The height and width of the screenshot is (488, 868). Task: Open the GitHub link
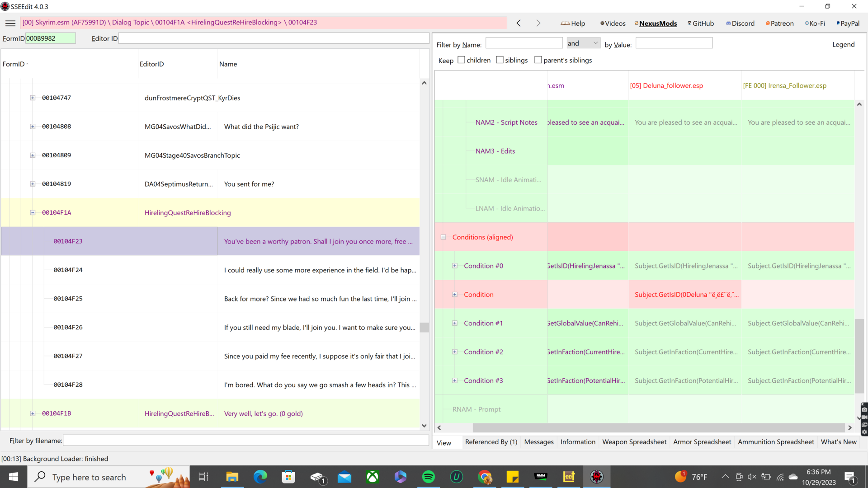click(701, 23)
